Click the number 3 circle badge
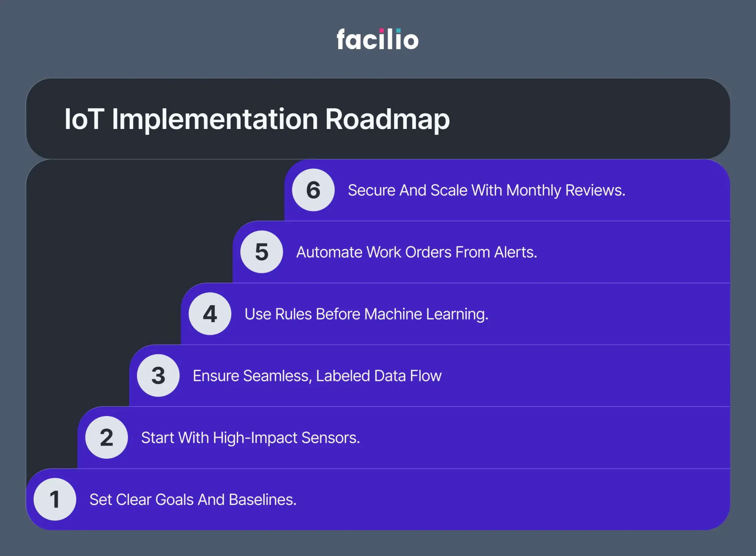This screenshot has height=556, width=756. pos(158,376)
